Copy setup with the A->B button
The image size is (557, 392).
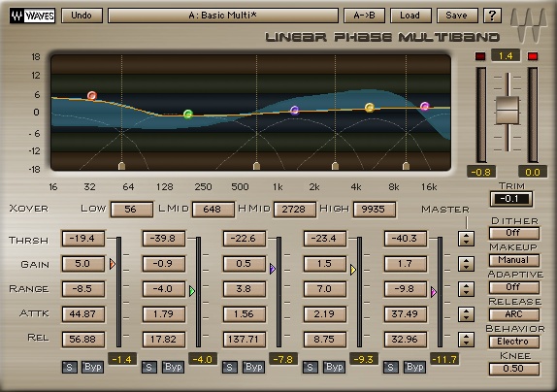(365, 16)
